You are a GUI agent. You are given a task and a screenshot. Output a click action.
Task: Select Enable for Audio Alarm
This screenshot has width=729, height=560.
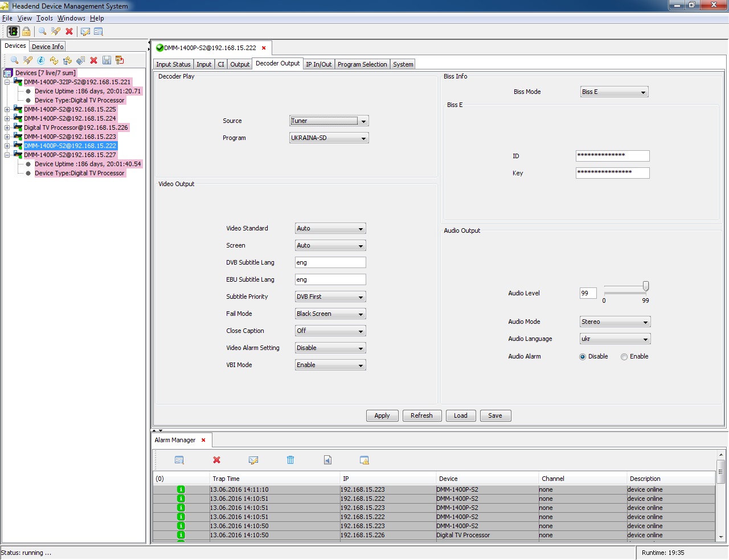point(624,357)
